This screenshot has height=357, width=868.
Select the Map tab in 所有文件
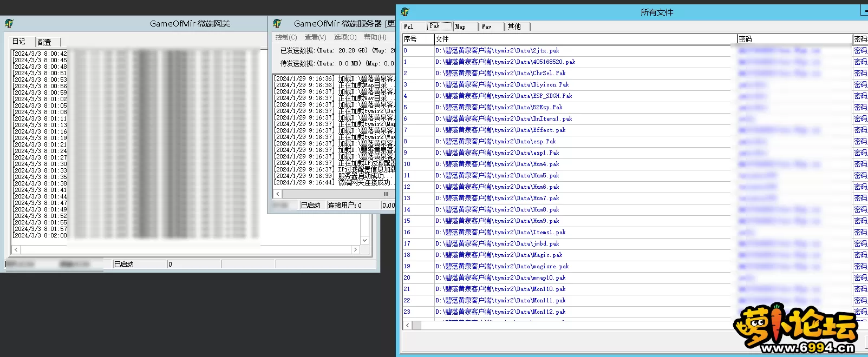click(460, 27)
